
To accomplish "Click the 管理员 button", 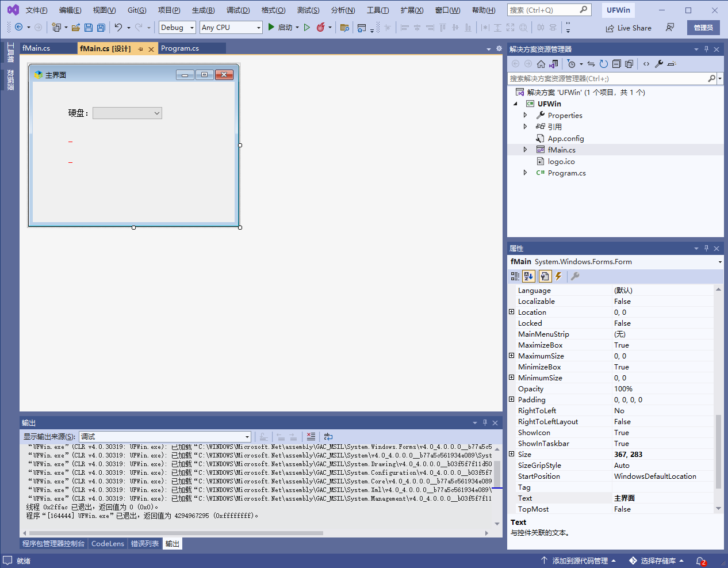I will 703,28.
